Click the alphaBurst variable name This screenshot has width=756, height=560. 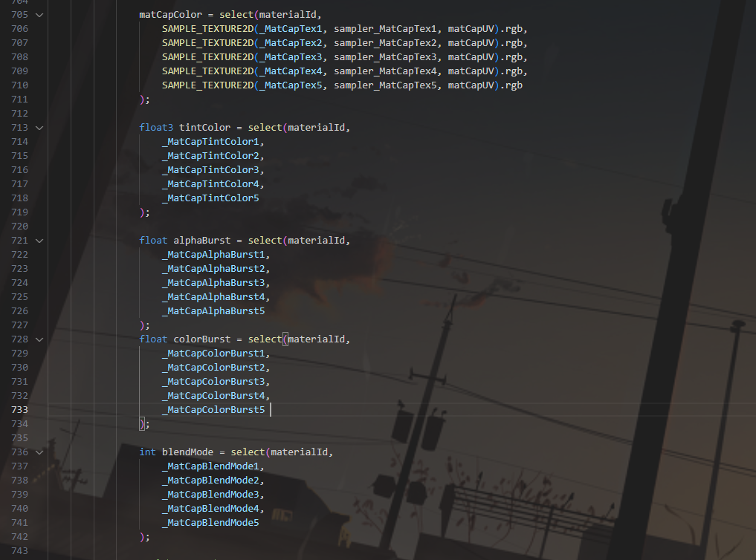[202, 241]
